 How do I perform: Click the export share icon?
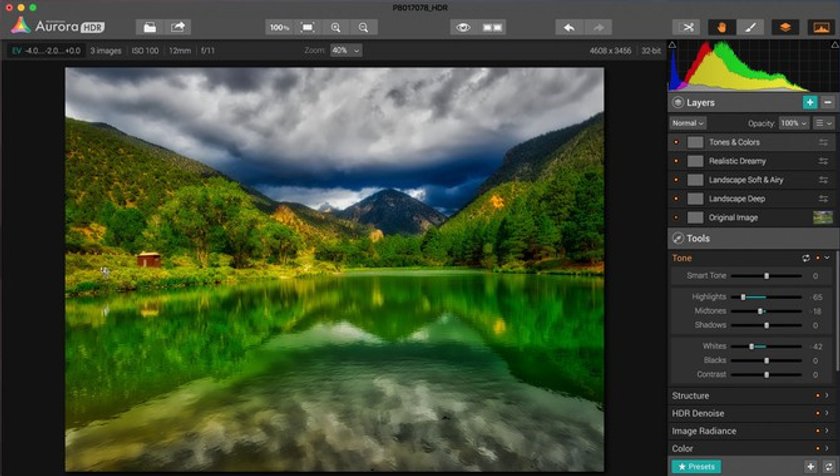click(178, 27)
